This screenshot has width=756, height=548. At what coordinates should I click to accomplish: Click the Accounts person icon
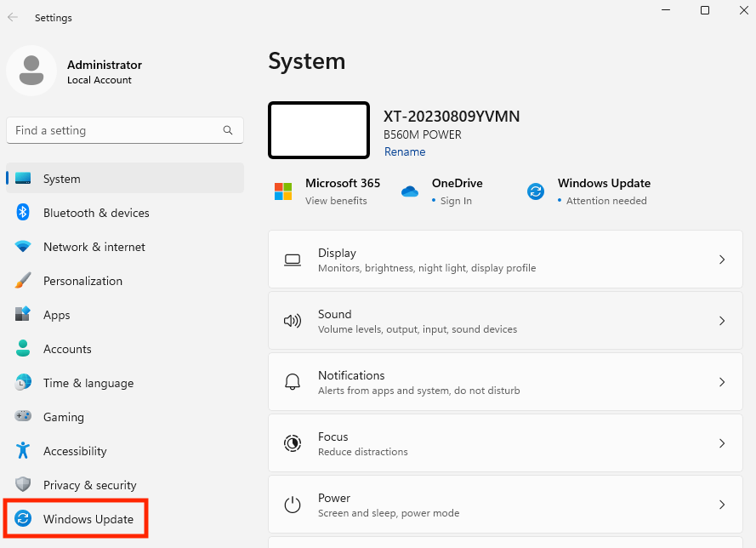21,349
